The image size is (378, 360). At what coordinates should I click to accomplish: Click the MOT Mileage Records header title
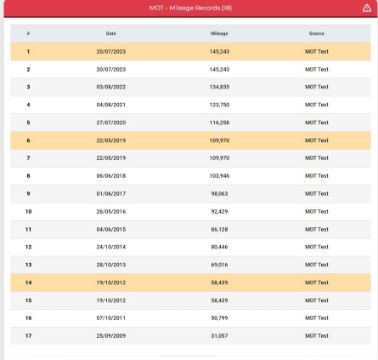pos(190,8)
